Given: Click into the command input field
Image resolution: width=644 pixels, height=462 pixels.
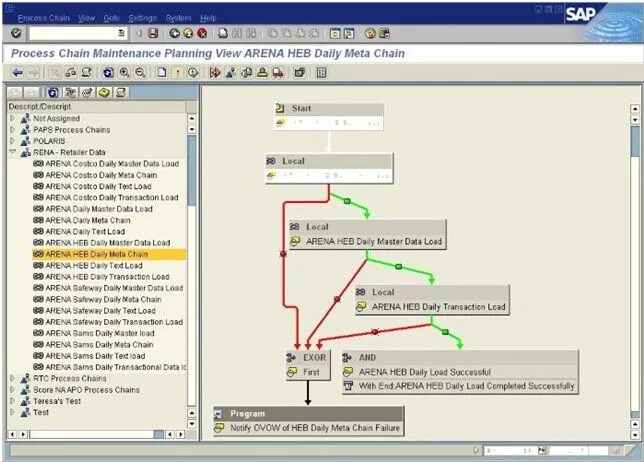Looking at the screenshot, I should (74, 33).
